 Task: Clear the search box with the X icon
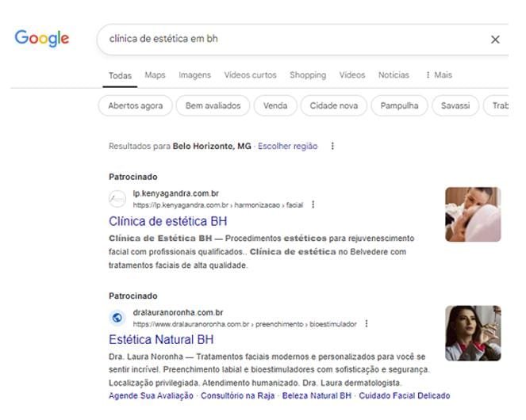(495, 40)
